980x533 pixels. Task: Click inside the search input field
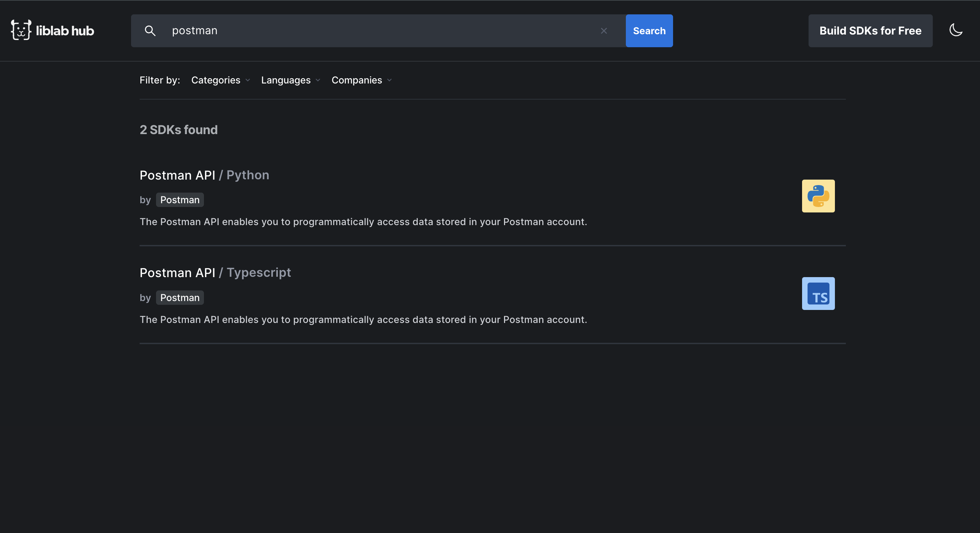tap(343, 31)
